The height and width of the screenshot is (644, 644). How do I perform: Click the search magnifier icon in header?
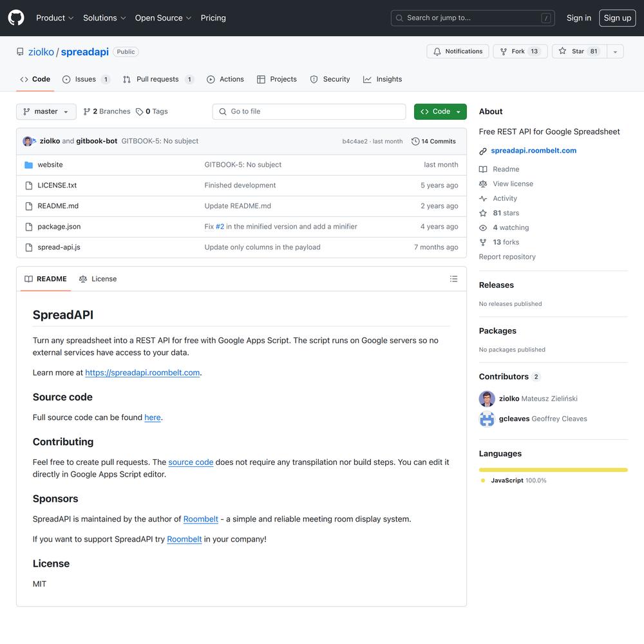click(x=399, y=18)
